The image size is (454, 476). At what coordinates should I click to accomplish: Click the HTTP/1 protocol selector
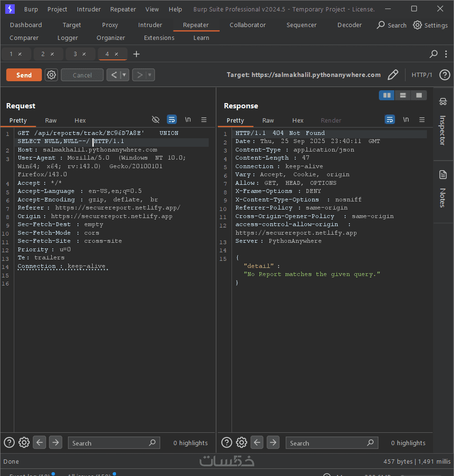pyautogui.click(x=422, y=75)
